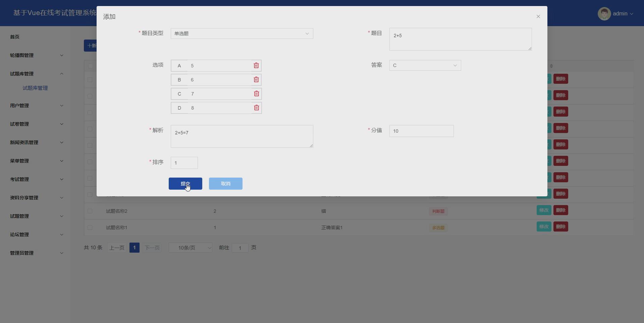Open the 答案 dropdown showing C
Screen dimensions: 644x323
pos(425,65)
